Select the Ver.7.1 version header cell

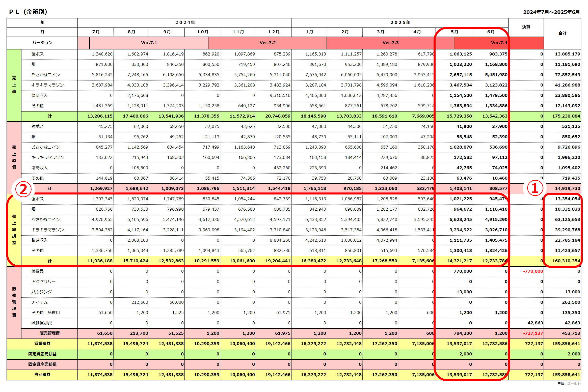click(149, 43)
